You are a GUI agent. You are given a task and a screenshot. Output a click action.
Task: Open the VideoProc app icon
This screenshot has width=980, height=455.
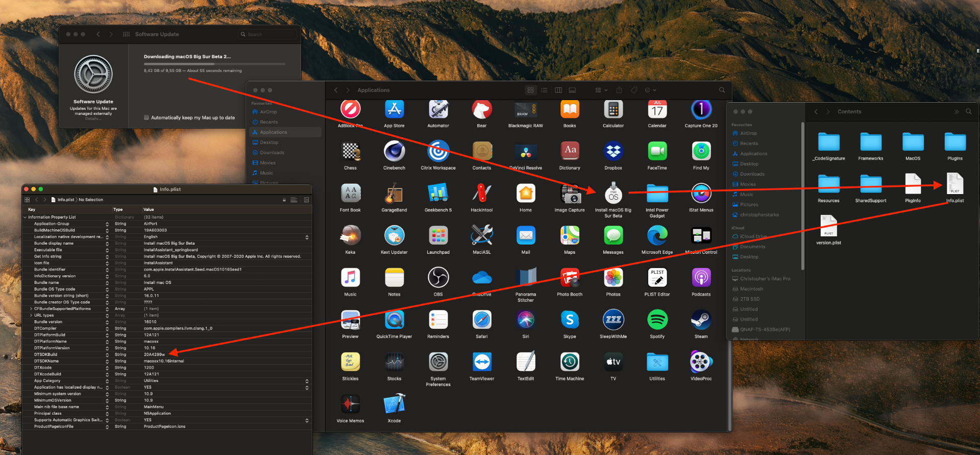(x=701, y=362)
